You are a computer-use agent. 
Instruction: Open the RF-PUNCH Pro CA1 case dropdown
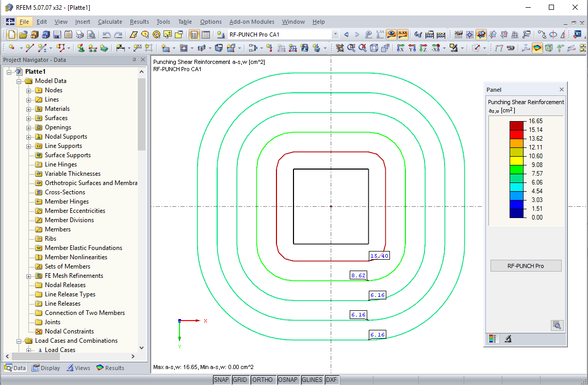click(x=335, y=35)
